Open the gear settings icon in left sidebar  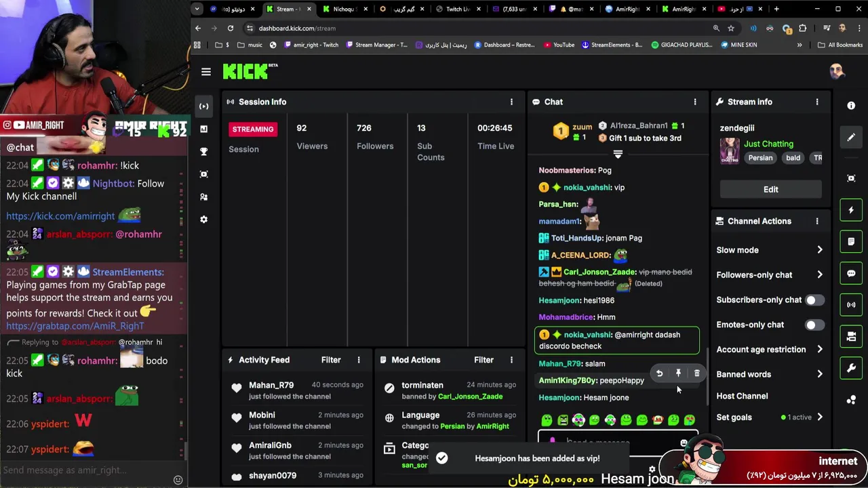pyautogui.click(x=203, y=220)
